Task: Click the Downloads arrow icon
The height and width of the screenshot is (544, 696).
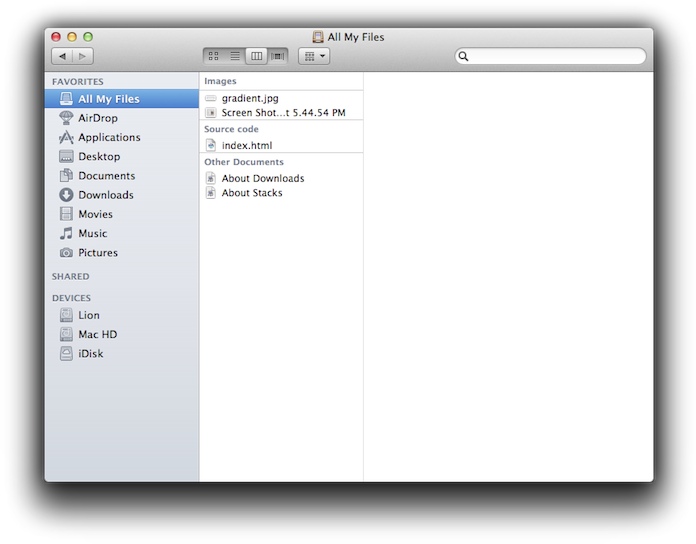Action: click(x=66, y=195)
